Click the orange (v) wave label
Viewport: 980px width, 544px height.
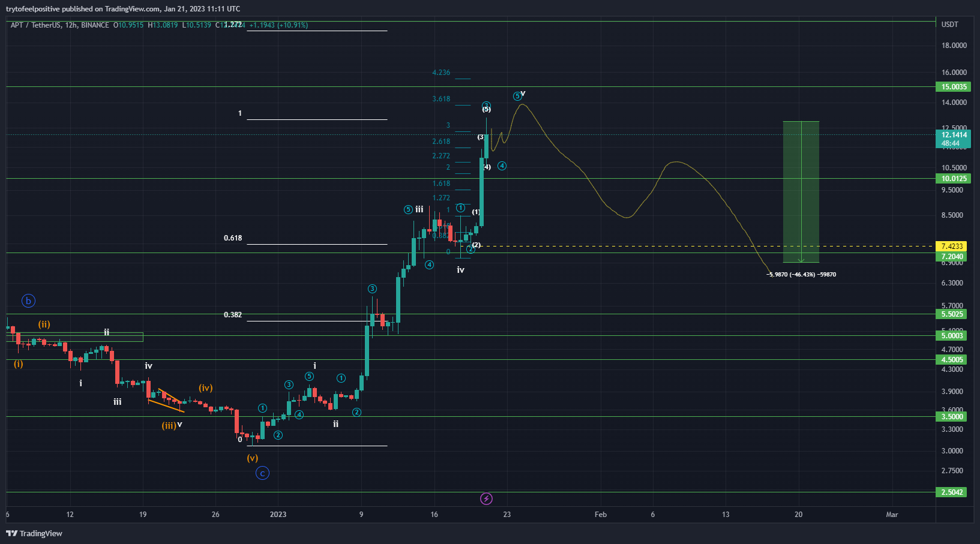pos(253,458)
